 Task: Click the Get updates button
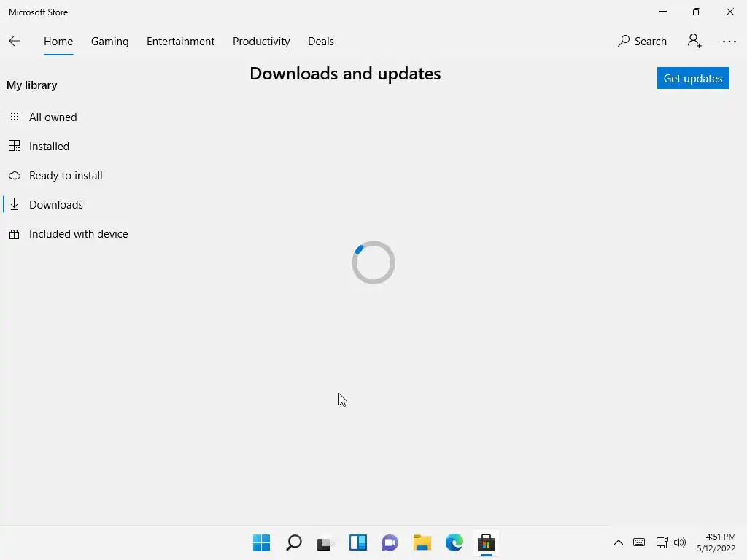point(693,78)
